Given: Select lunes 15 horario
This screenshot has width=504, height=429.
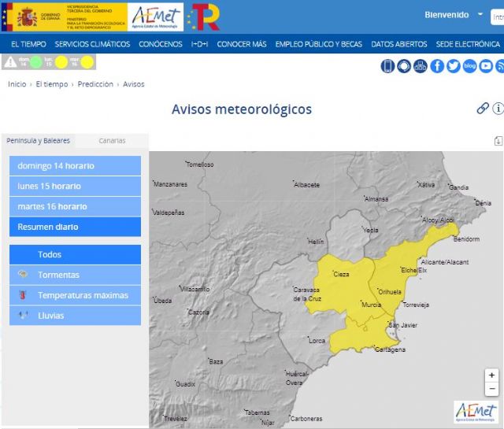Looking at the screenshot, I should pos(76,186).
